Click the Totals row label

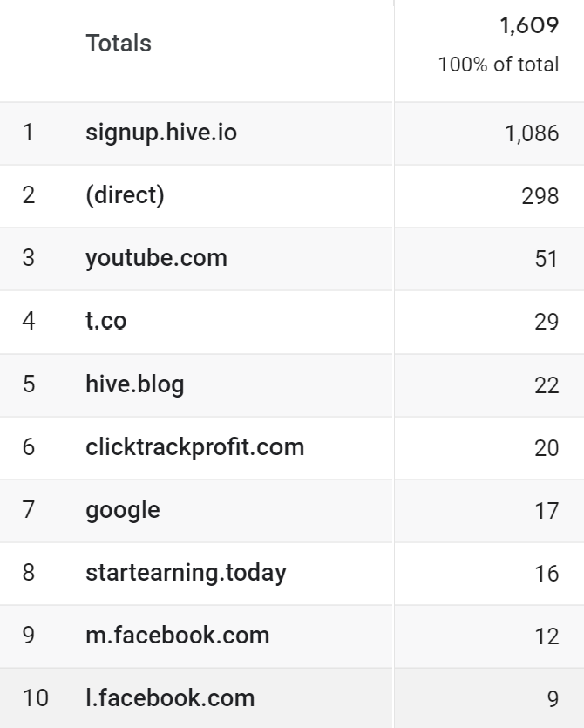pyautogui.click(x=119, y=44)
